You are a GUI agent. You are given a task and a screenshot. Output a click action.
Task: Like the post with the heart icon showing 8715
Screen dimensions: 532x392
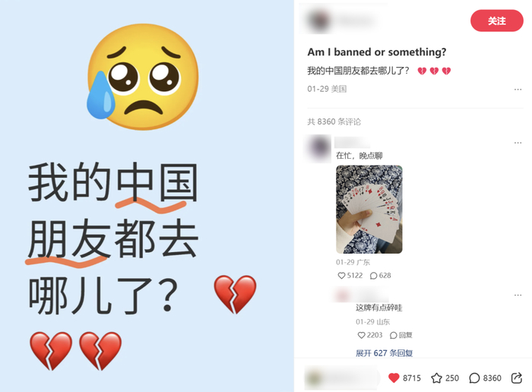point(394,378)
